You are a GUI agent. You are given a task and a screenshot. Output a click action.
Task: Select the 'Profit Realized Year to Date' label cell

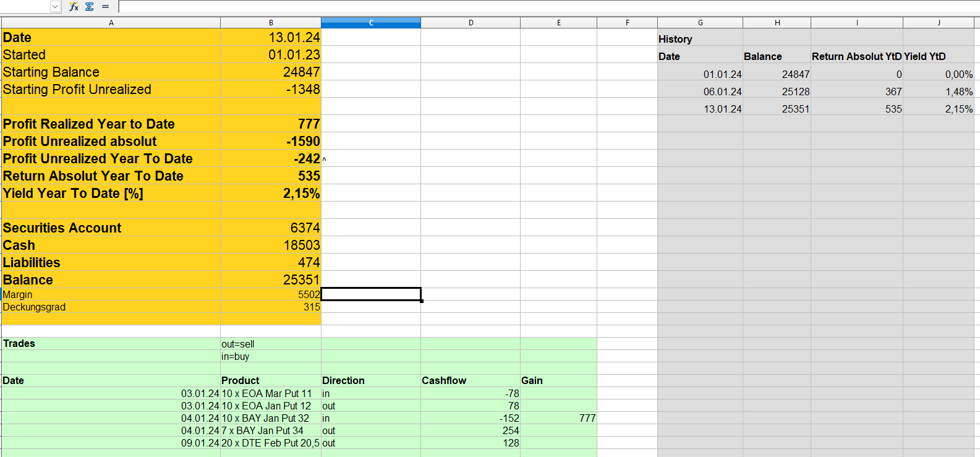tap(111, 124)
